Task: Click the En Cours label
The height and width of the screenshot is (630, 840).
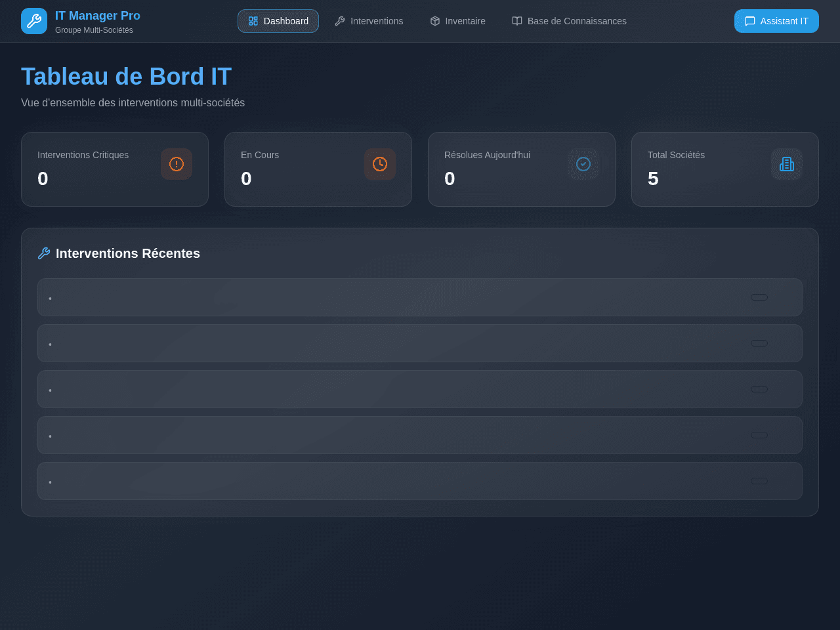Action: [x=260, y=155]
